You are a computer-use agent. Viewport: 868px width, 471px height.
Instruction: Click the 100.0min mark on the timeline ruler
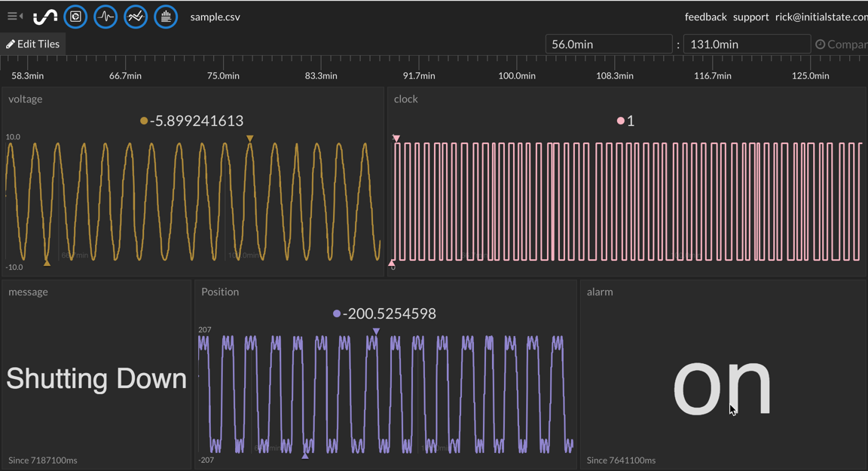[x=517, y=75]
